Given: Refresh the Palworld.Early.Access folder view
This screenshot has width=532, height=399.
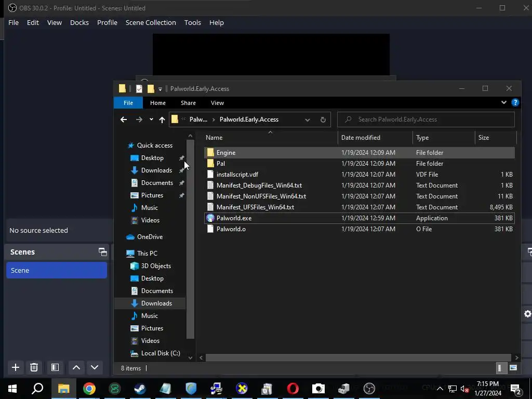Looking at the screenshot, I should [323, 119].
